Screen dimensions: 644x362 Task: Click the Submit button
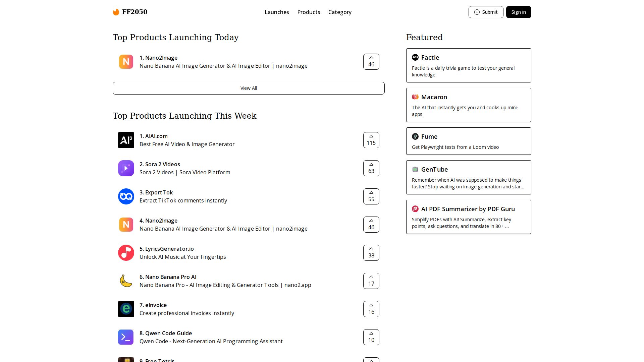point(486,12)
